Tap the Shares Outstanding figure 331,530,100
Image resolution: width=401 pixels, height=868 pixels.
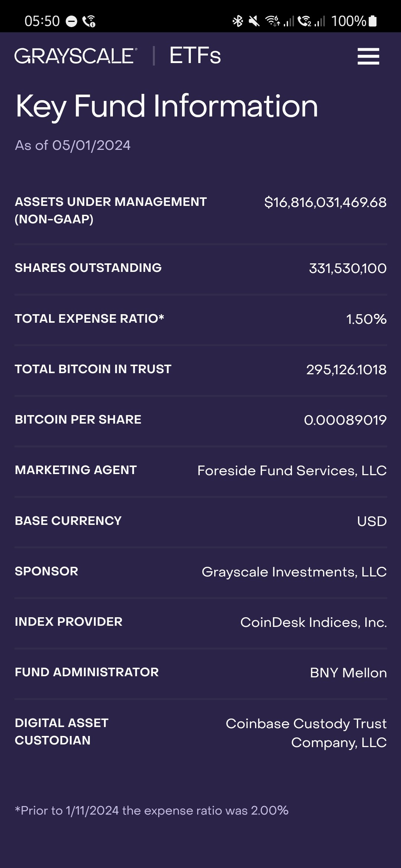point(348,269)
